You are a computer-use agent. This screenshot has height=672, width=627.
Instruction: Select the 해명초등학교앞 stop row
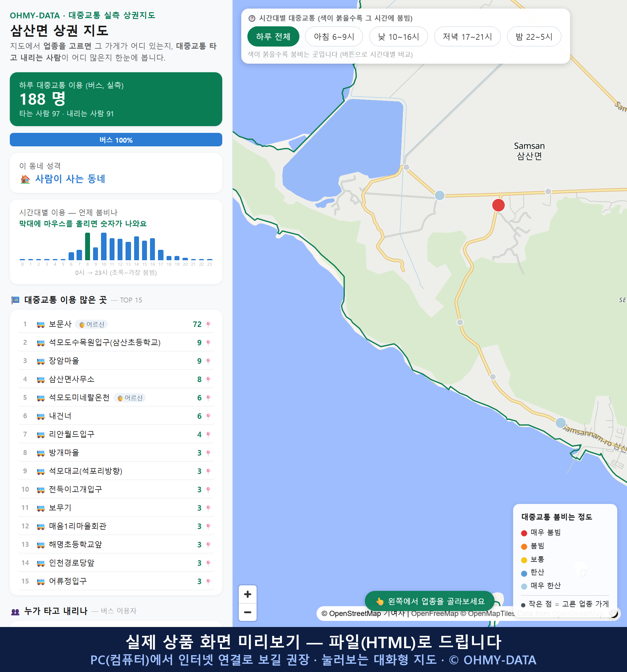(116, 545)
